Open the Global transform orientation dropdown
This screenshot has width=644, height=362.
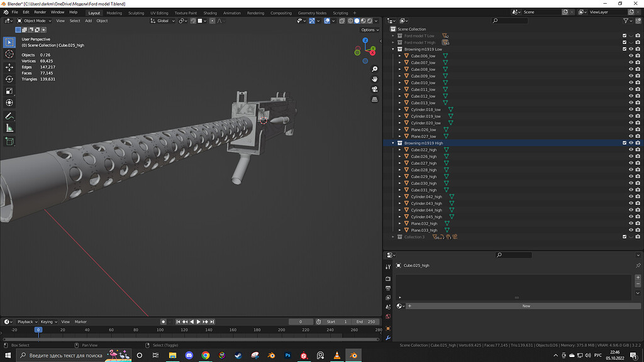pyautogui.click(x=163, y=21)
